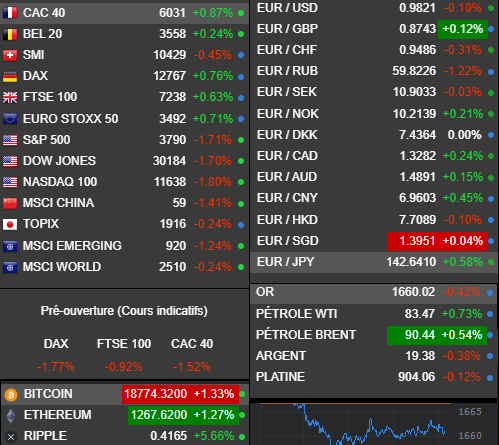Click the German flag icon beside DAX index
Viewport: 499px width, 445px height.
pyautogui.click(x=10, y=76)
